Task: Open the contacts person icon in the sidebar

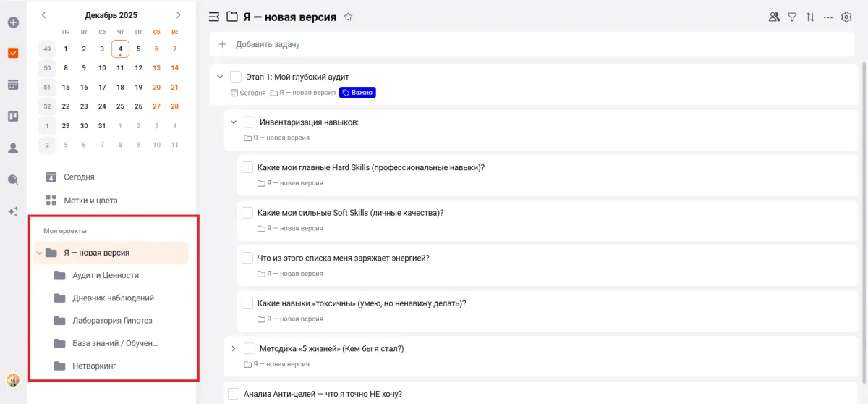Action: [x=13, y=148]
